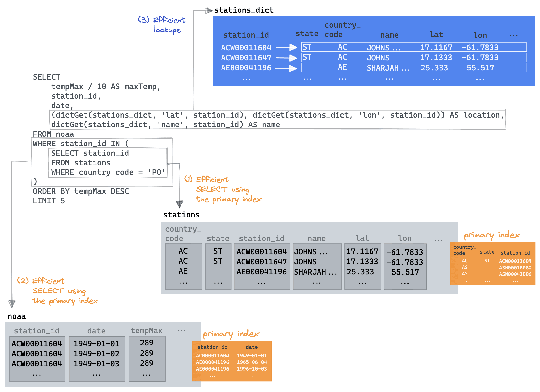540x392 pixels.
Task: Click '25.333' in the blue stations_dict table
Action: pyautogui.click(x=434, y=68)
